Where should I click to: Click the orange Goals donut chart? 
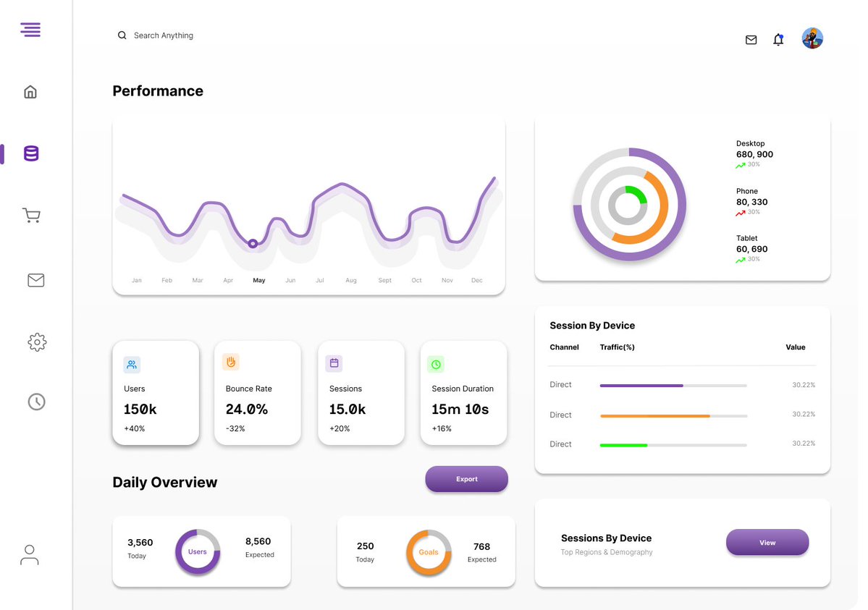point(429,552)
